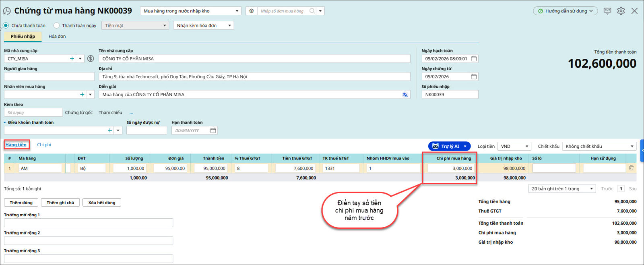Screen dimensions: 644x265
Task: Switch to Chi phí tab
Action: tap(44, 145)
